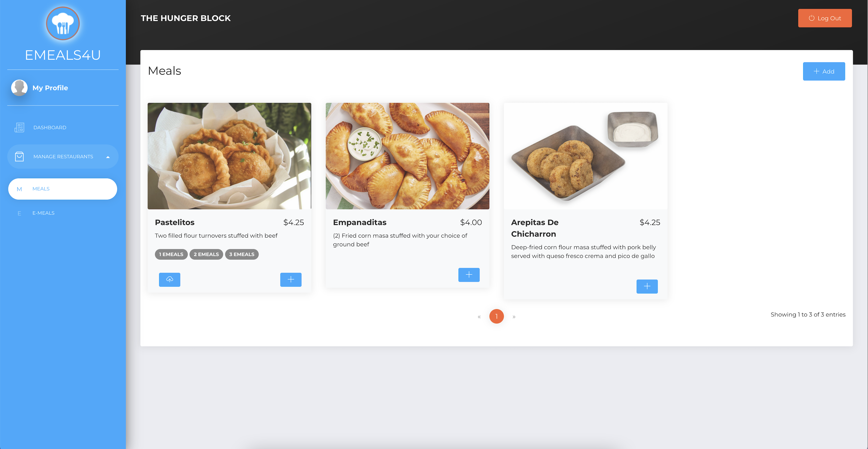Screen dimensions: 868x449
Task: Click the manage restaurants clipboard icon
Action: coord(19,156)
